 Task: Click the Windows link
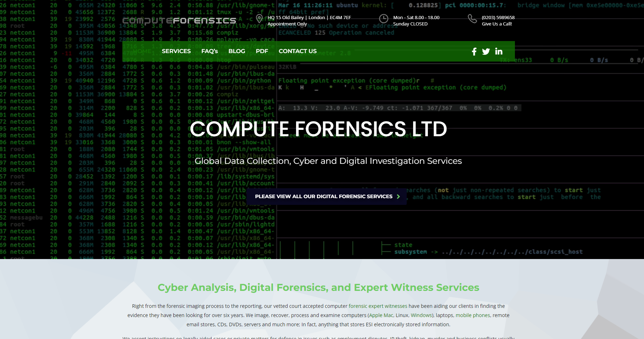pyautogui.click(x=421, y=315)
